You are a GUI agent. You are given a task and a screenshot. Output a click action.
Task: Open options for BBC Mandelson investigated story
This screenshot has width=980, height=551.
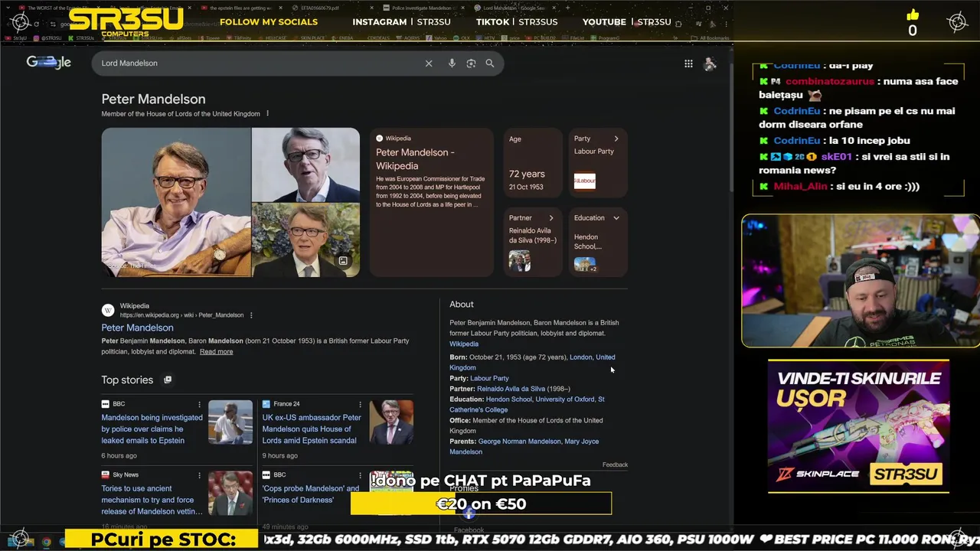pos(199,404)
